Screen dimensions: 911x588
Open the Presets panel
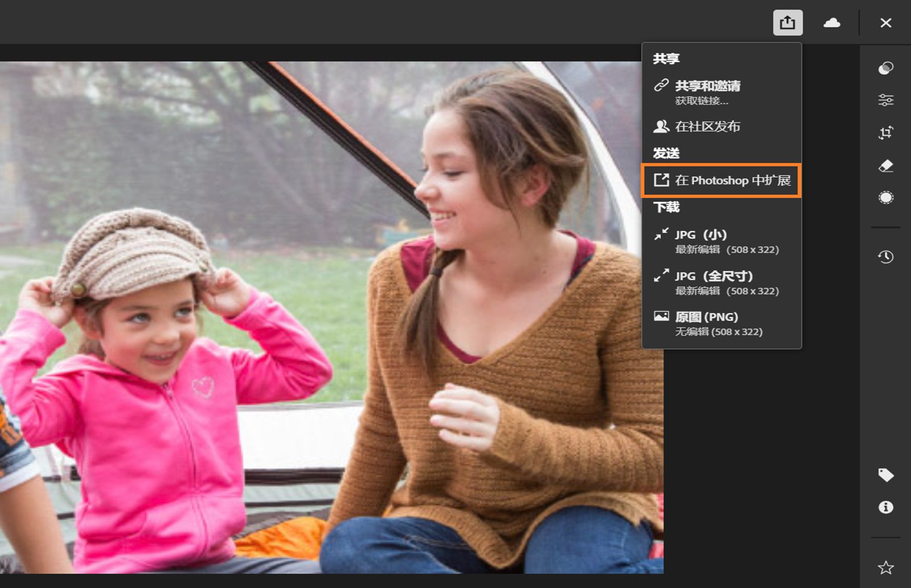click(x=885, y=68)
